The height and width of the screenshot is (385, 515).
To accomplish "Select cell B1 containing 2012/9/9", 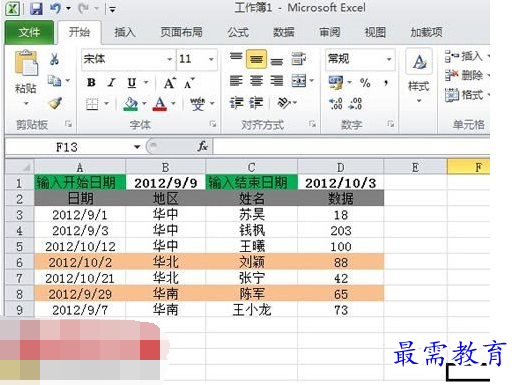I will 166,183.
